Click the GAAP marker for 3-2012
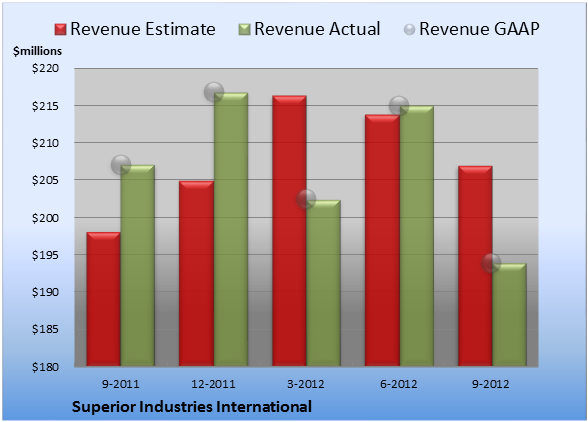The width and height of the screenshot is (588, 422). [x=306, y=199]
